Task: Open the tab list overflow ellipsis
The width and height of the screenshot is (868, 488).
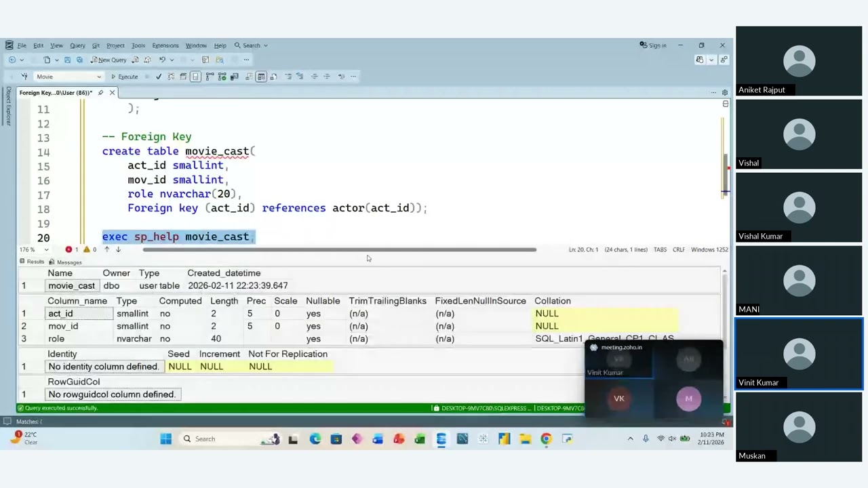Action: 713,93
